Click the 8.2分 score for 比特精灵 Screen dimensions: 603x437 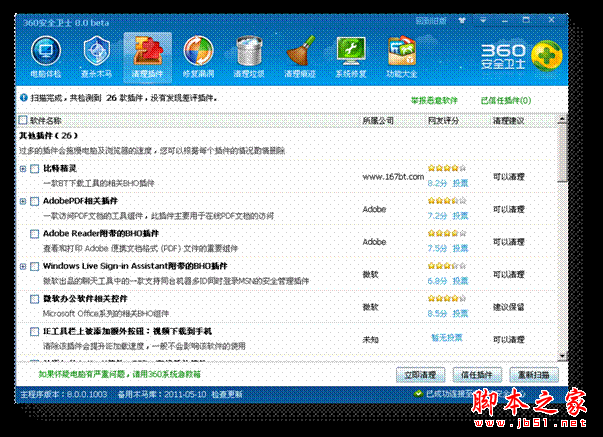[x=437, y=183]
